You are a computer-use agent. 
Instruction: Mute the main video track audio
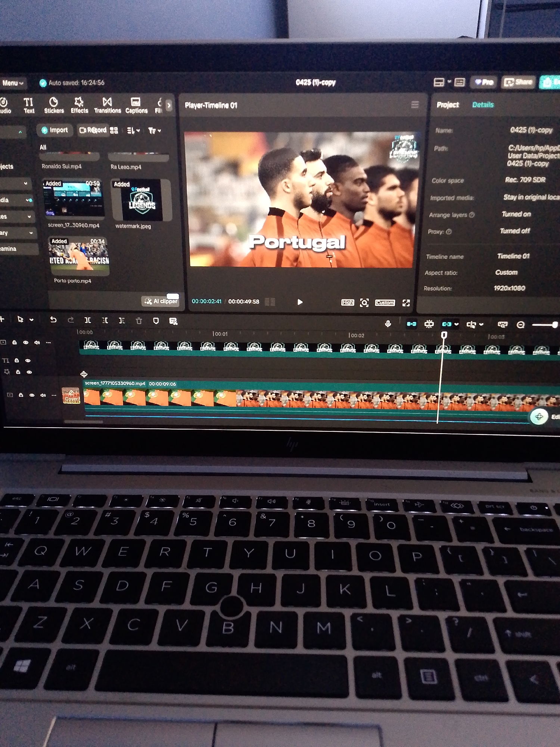[43, 395]
